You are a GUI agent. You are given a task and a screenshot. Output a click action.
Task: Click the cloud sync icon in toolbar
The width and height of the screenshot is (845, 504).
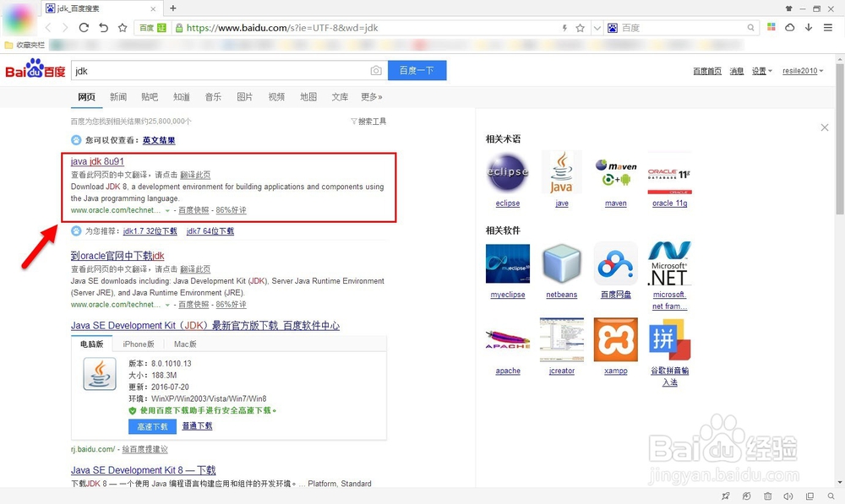pyautogui.click(x=789, y=27)
